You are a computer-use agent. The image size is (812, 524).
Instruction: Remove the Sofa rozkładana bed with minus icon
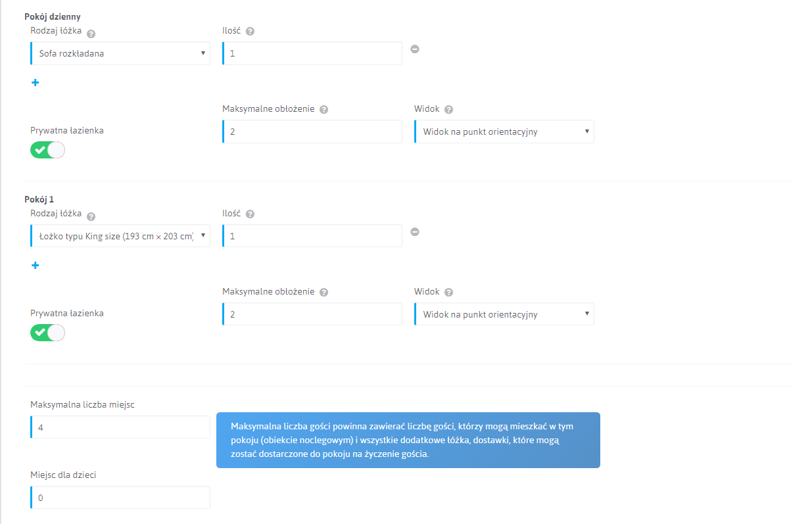(415, 49)
